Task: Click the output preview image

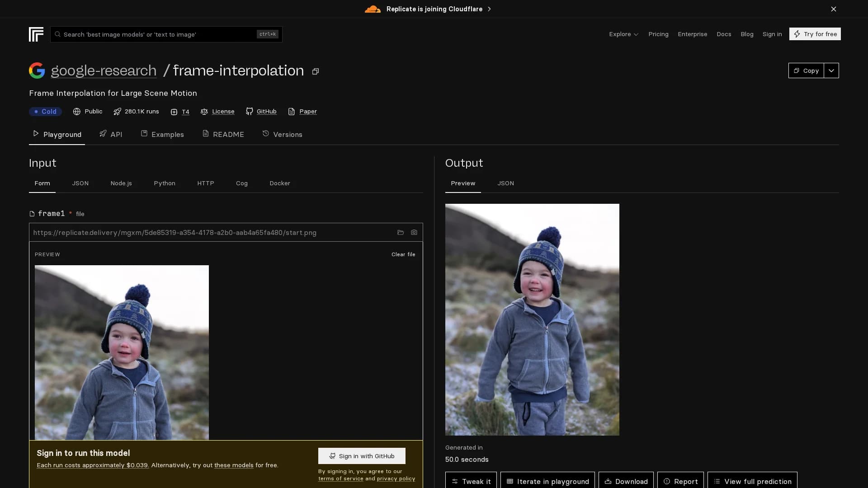Action: (x=532, y=319)
